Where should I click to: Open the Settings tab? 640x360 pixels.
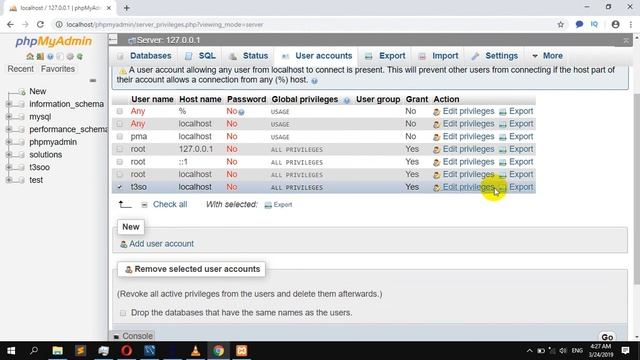(x=495, y=56)
